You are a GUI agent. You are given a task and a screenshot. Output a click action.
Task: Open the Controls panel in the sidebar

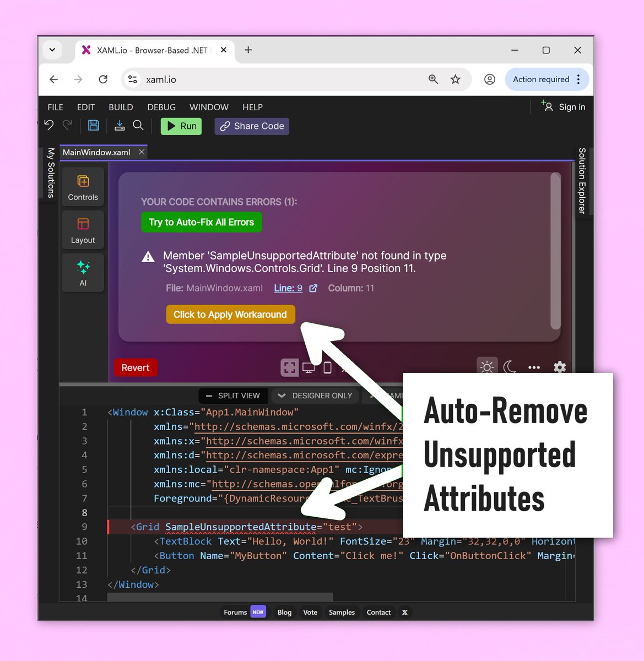[x=83, y=186]
